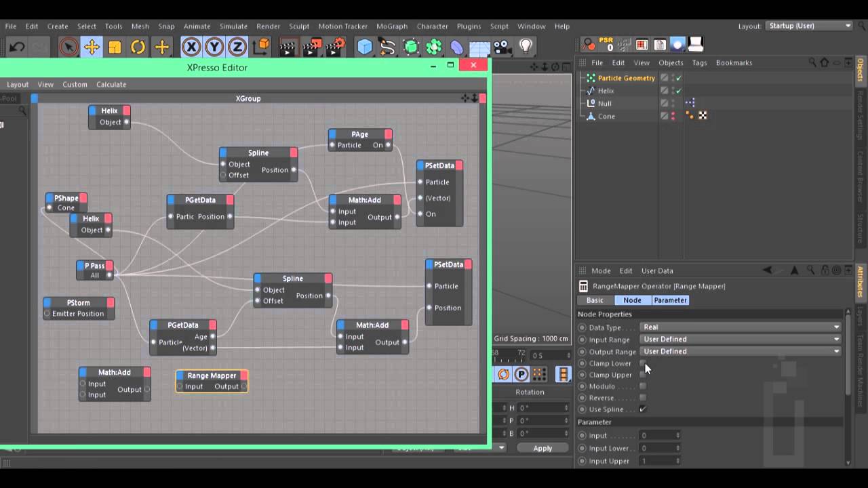Open the spline pen tool icon

click(x=388, y=47)
